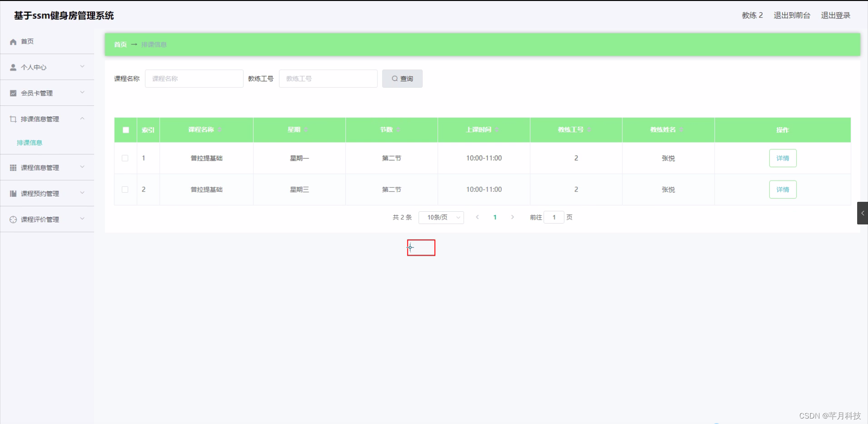Image resolution: width=868 pixels, height=424 pixels.
Task: Click the 课程评价管理 globe icon
Action: click(13, 219)
